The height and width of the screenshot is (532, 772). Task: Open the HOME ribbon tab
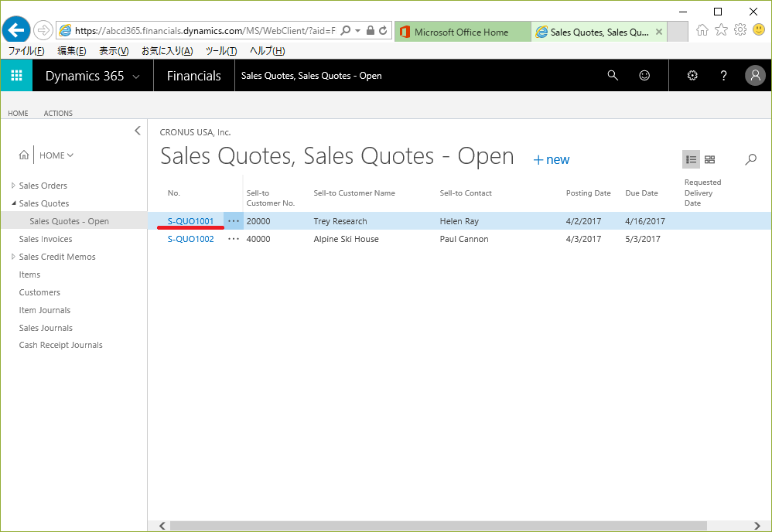point(19,113)
